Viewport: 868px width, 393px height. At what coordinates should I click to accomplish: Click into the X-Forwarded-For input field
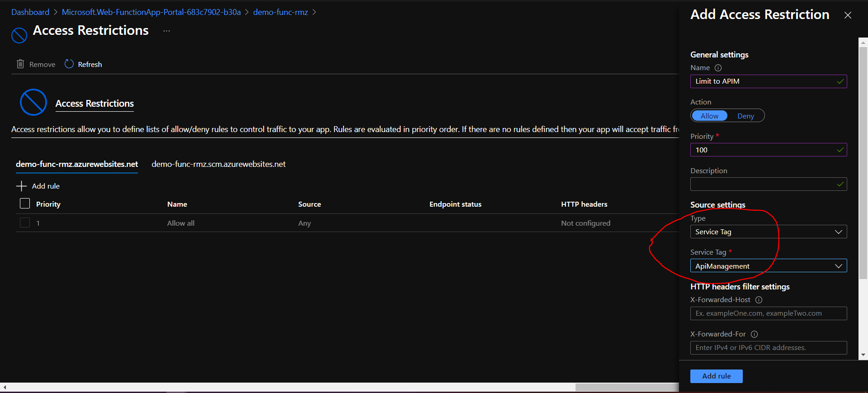point(769,348)
